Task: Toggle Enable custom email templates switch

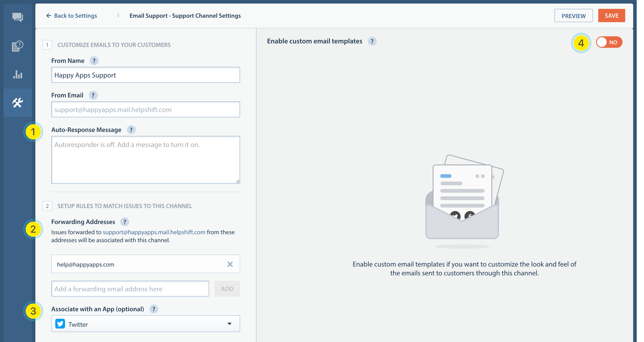Action: [609, 42]
